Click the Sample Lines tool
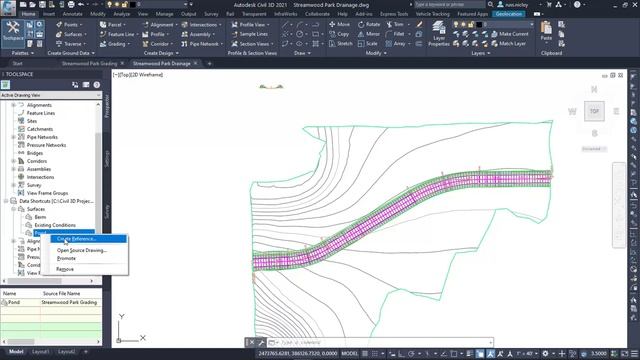Viewport: 640px width, 360px height. point(249,34)
